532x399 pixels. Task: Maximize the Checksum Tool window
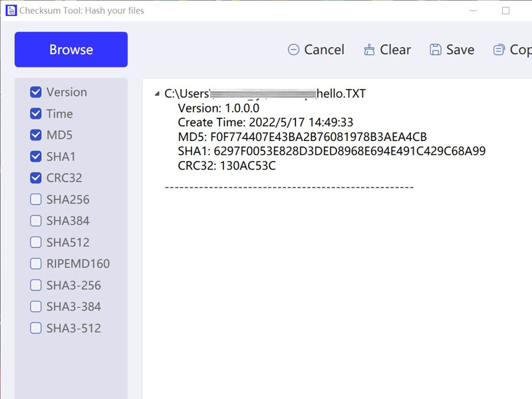point(505,11)
